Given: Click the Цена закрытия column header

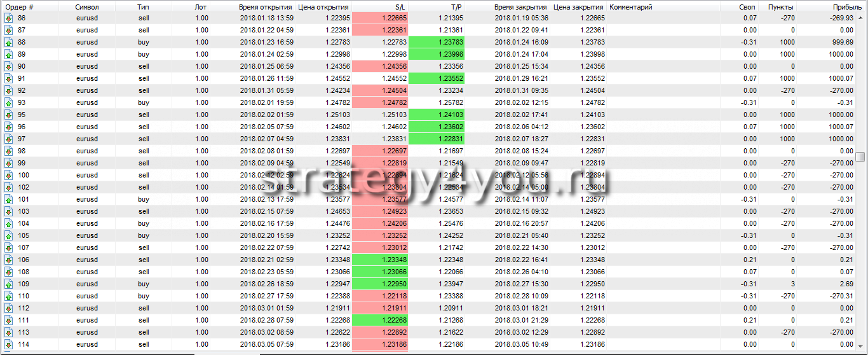Looking at the screenshot, I should 578,6.
